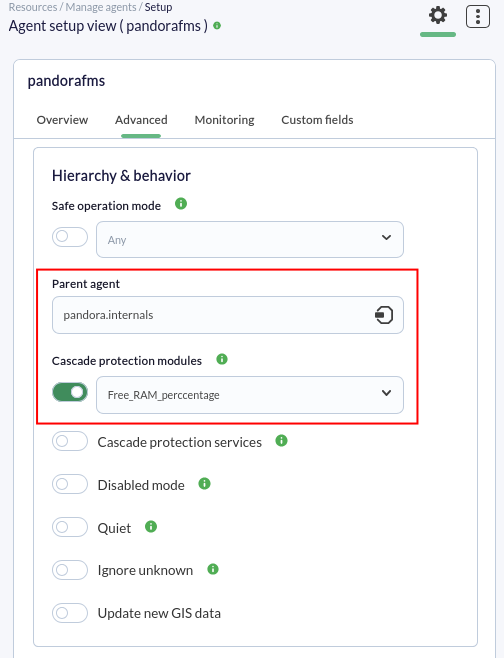Viewport: 504px width, 658px height.
Task: Turn off the Cascade protection modules toggle
Action: click(70, 393)
